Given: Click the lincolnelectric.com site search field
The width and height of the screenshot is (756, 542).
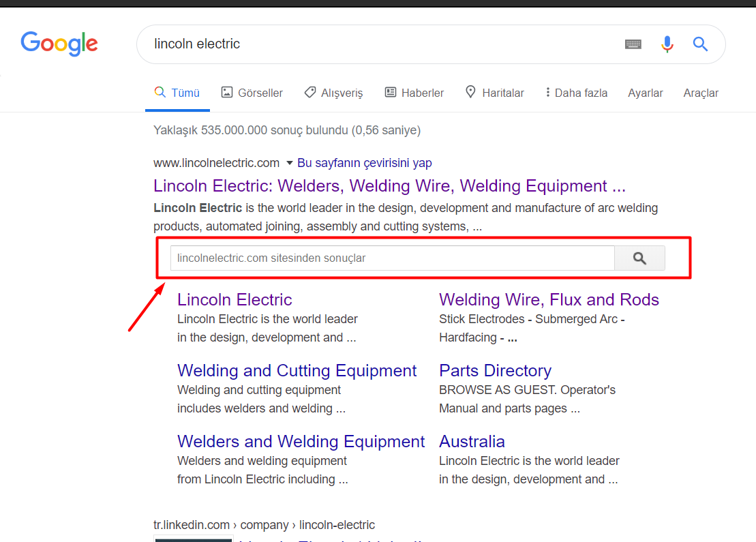Looking at the screenshot, I should (x=393, y=258).
